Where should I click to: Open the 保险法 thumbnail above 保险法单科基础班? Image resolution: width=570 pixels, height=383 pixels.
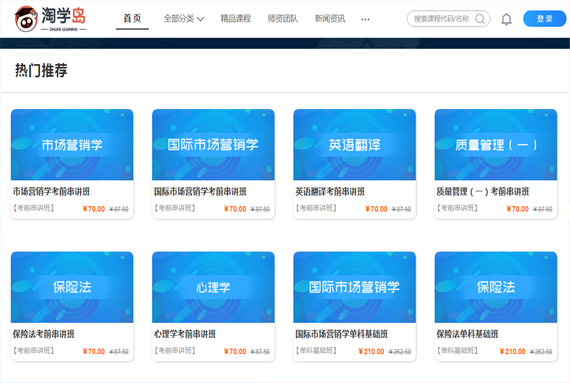click(496, 287)
